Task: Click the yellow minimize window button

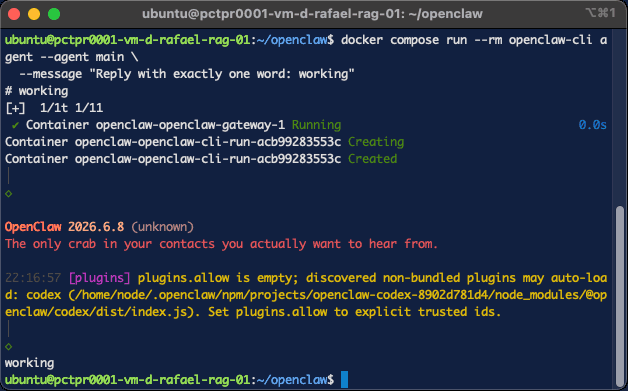Action: click(x=34, y=14)
